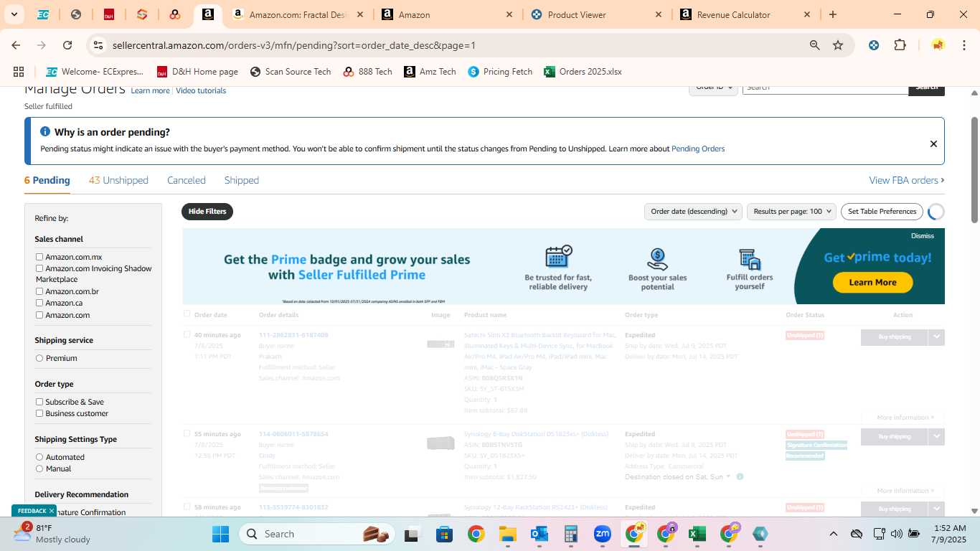Select Manual shipping settings type
This screenshot has width=980, height=551.
[39, 468]
